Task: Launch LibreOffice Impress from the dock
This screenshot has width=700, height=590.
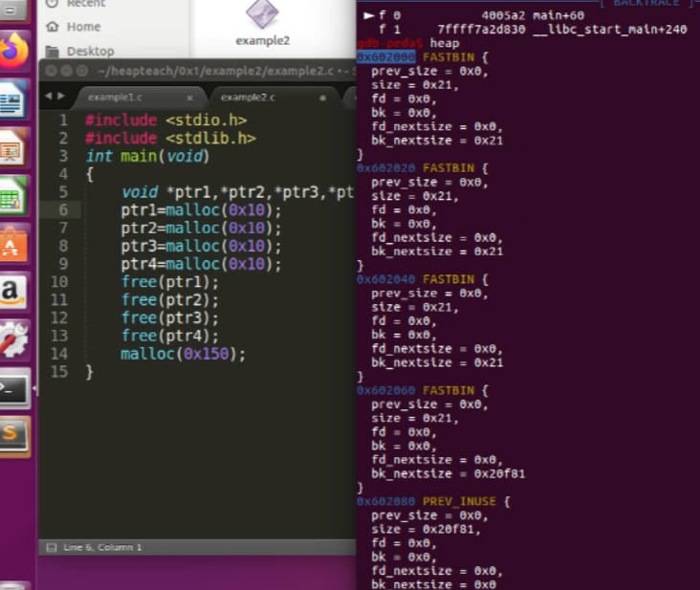Action: pyautogui.click(x=15, y=149)
